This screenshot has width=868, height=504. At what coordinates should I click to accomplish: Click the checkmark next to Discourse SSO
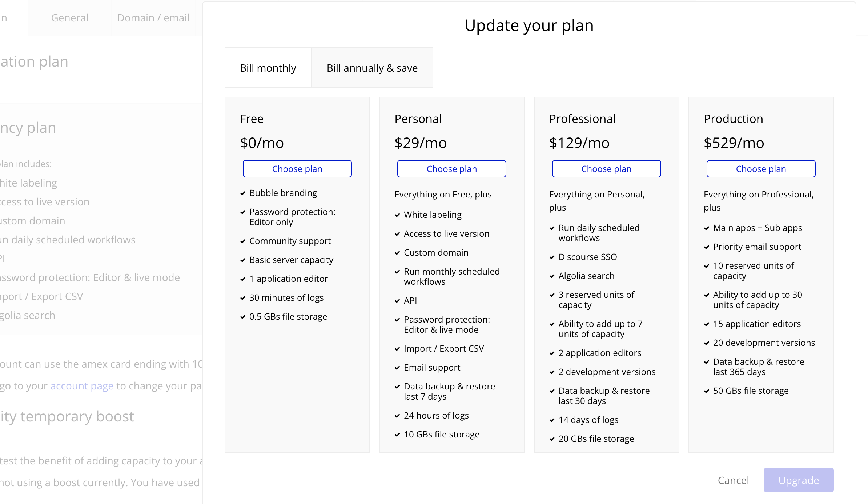[x=552, y=257]
